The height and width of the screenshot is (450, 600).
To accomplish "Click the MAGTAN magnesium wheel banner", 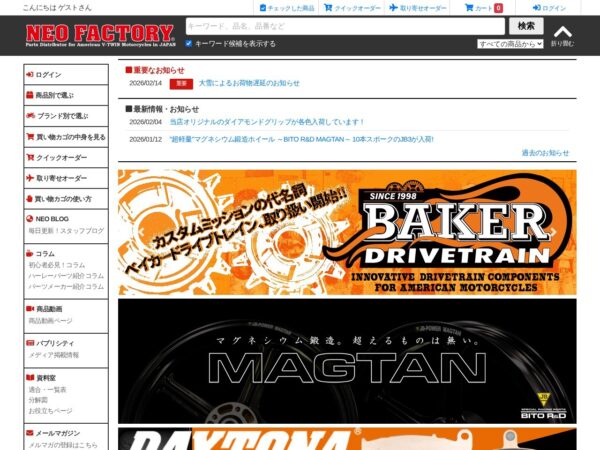I will pyautogui.click(x=347, y=361).
